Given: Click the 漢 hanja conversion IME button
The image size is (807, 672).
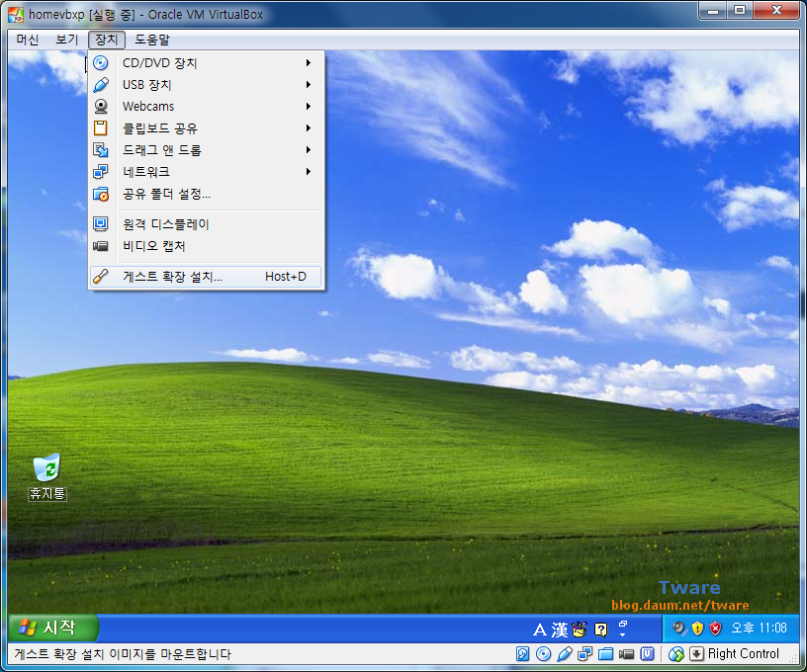Looking at the screenshot, I should [x=560, y=630].
